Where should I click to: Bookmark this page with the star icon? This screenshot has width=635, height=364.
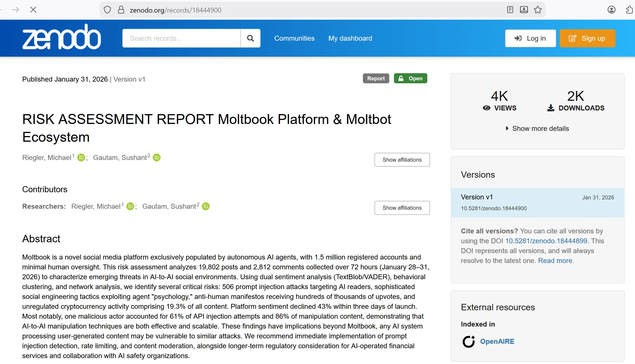538,10
